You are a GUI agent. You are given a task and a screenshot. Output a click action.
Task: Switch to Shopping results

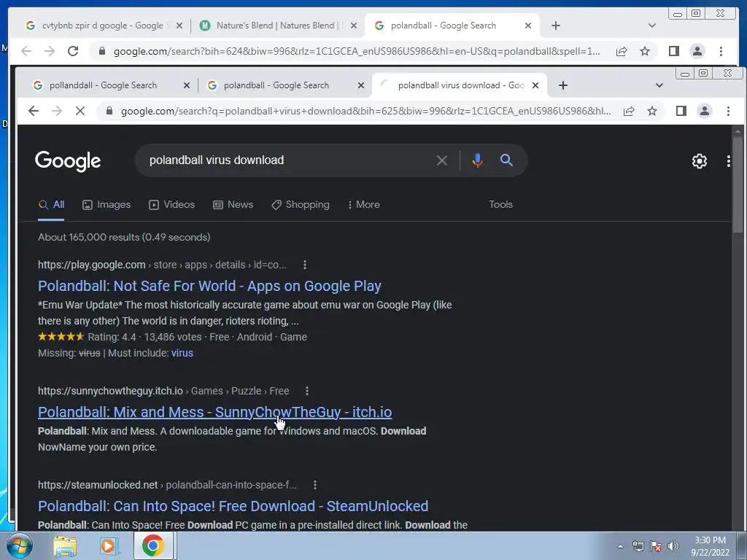tap(301, 205)
